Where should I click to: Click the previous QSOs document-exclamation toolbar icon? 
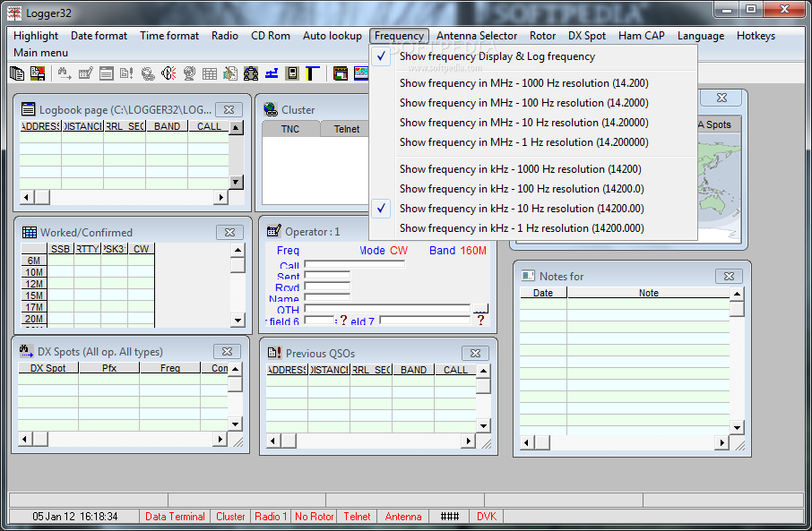tap(127, 73)
